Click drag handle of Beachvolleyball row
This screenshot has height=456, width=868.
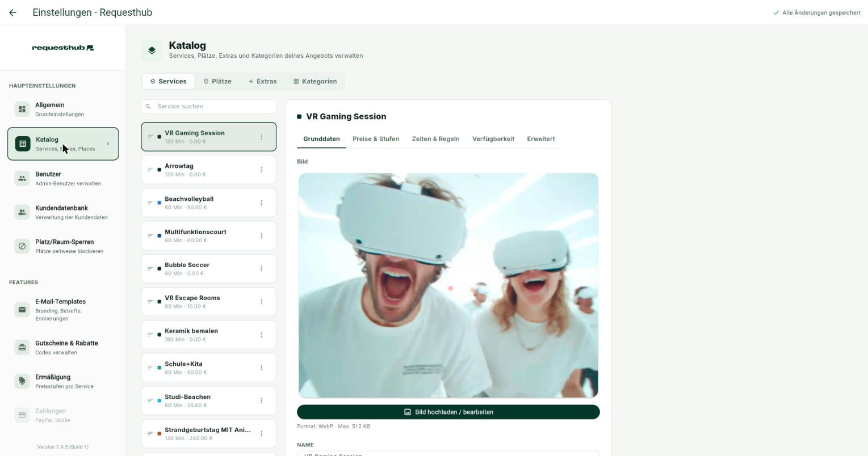pyautogui.click(x=150, y=202)
